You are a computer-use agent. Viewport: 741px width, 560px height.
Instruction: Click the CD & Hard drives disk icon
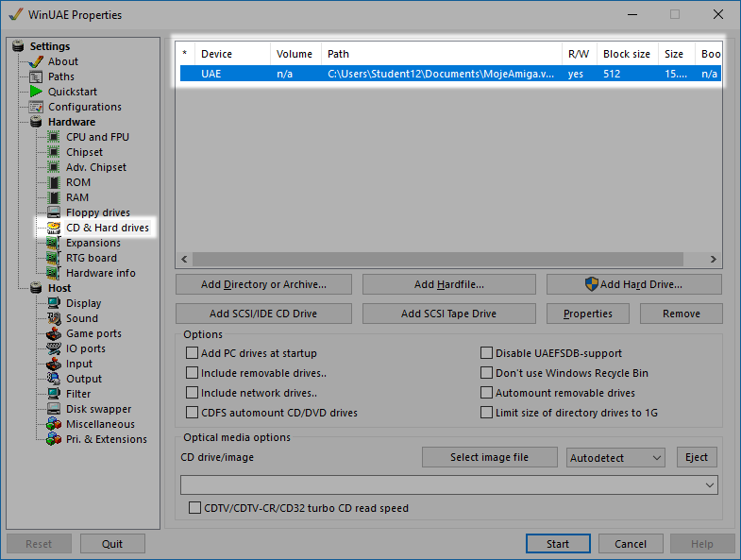(x=54, y=228)
